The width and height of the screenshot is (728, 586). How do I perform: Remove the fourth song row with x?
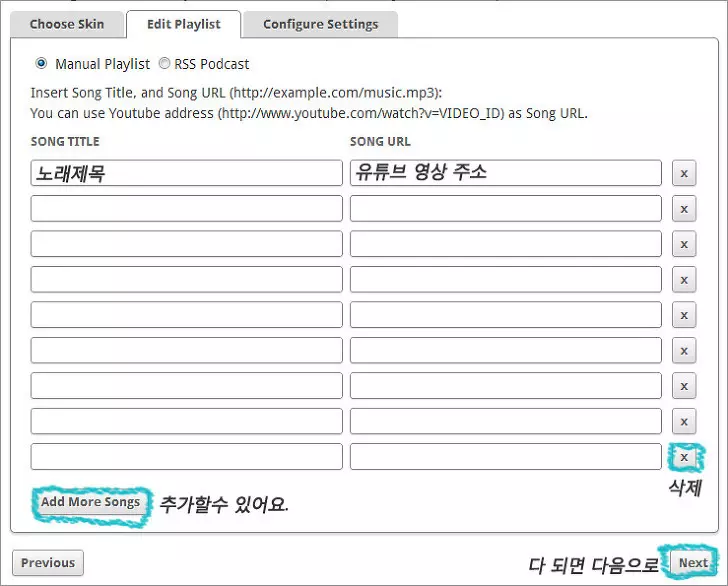(684, 280)
